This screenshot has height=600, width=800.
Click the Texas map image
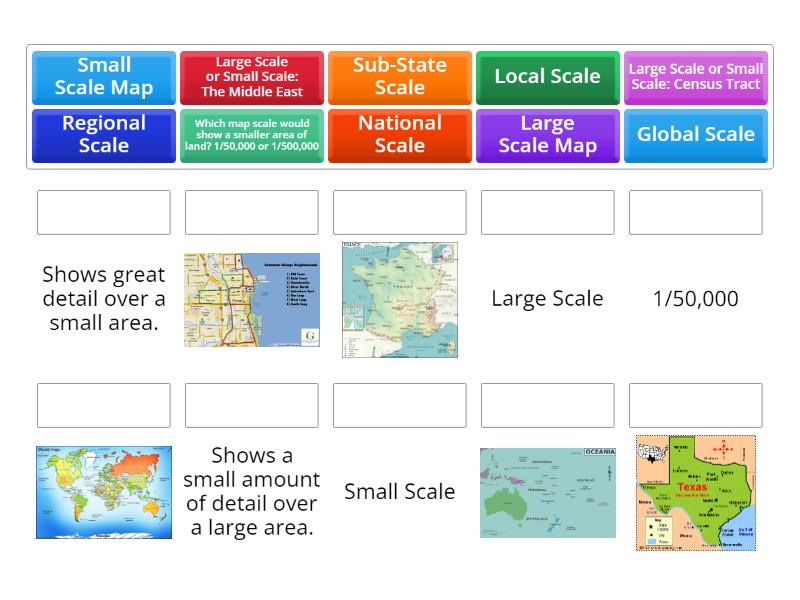(x=695, y=493)
